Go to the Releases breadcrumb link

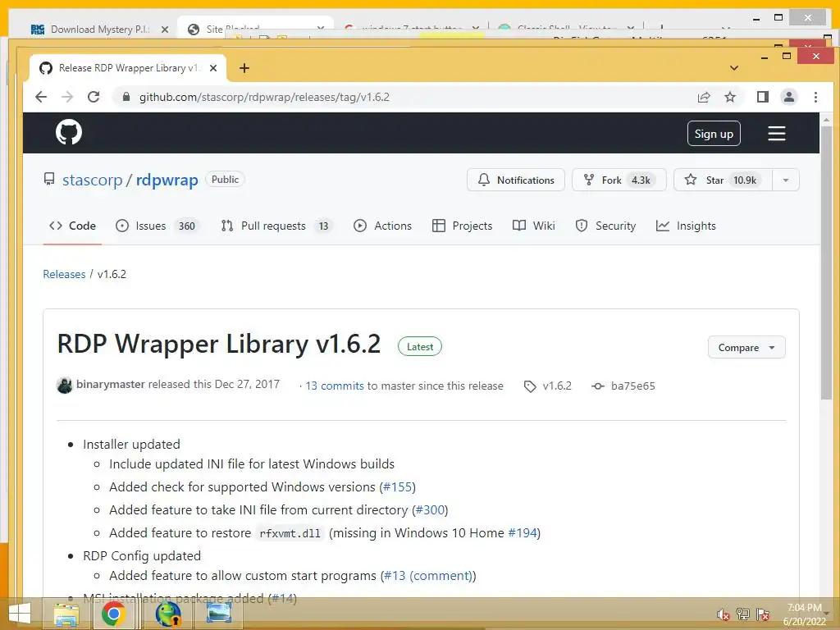coord(64,274)
